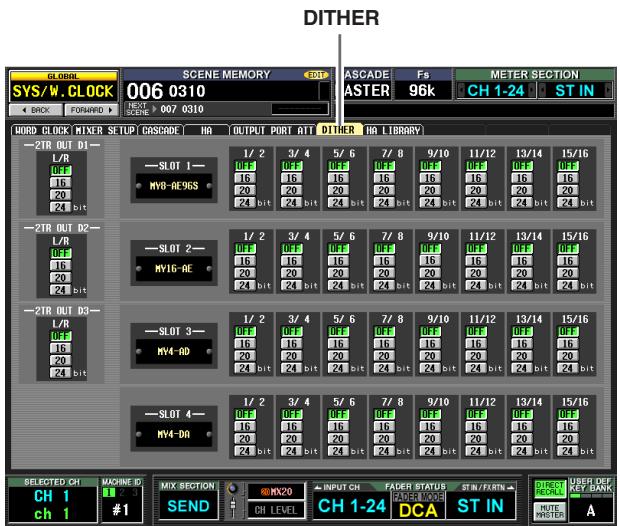Select the CH LEVEL mode button

coord(276,510)
